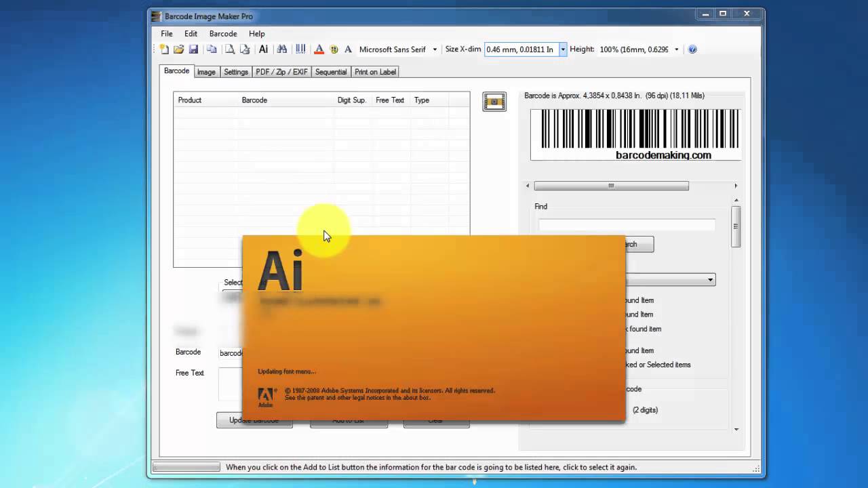The image size is (868, 488).
Task: Click the barcode bars toolbar icon
Action: [x=300, y=49]
